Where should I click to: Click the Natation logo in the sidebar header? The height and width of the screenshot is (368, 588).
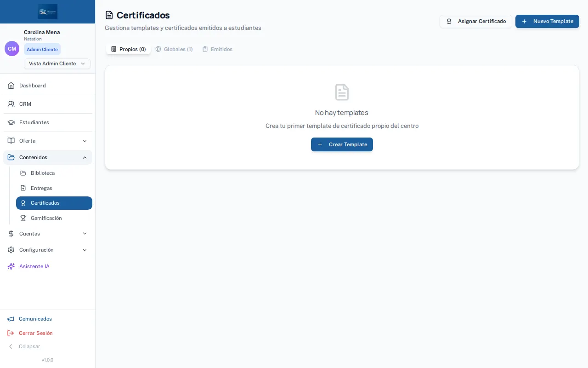click(x=48, y=11)
